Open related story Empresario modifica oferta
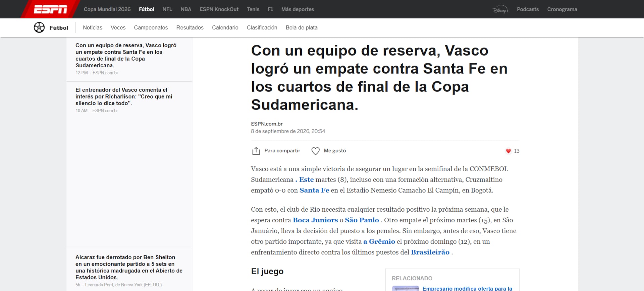The height and width of the screenshot is (291, 644). tap(467, 288)
